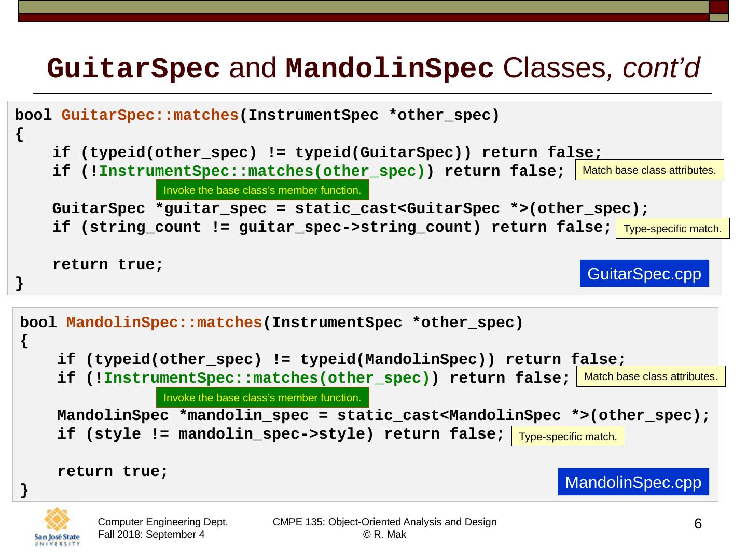The image size is (747, 560).
Task: Click the 'Match base class attributes.' note in the MandolinSpec block
Action: tap(651, 376)
